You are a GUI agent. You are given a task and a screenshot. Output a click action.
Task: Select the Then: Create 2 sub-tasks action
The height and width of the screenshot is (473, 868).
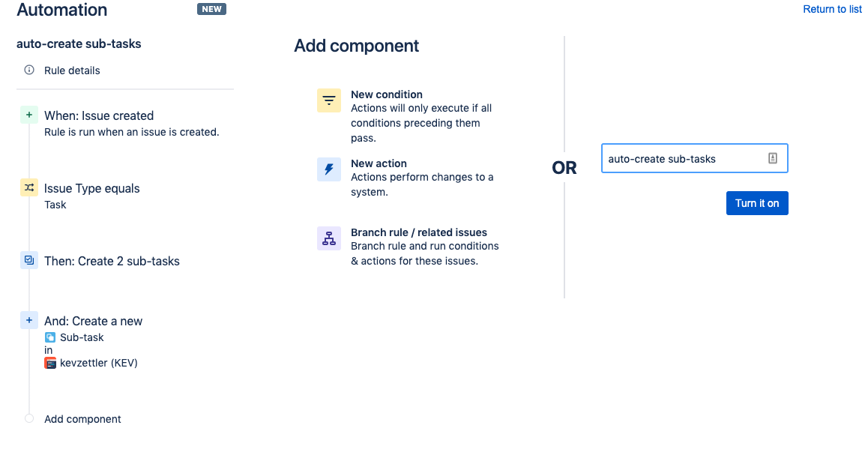tap(112, 261)
